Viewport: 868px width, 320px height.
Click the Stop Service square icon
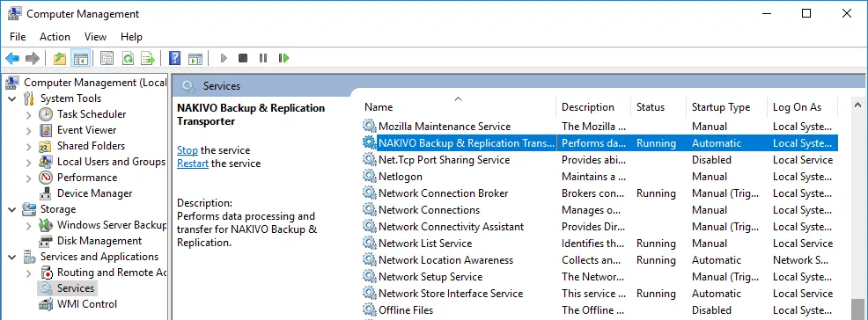(242, 58)
